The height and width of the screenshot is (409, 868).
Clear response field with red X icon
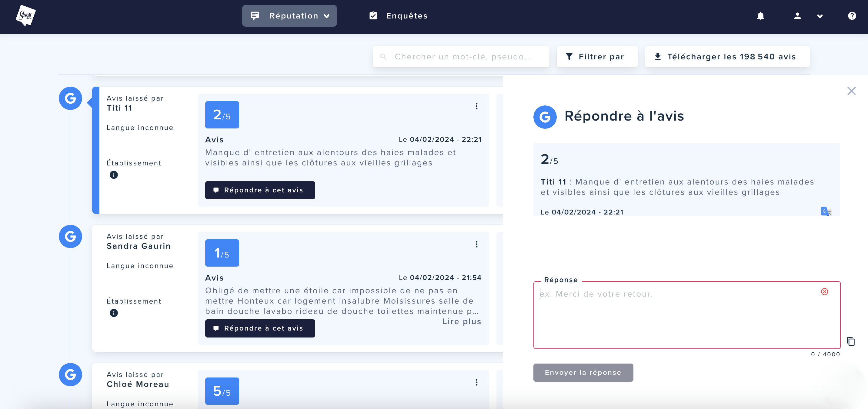coord(824,291)
